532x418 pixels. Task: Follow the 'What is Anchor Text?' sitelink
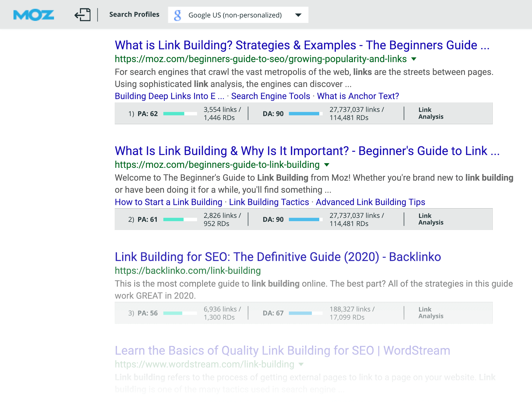coord(358,96)
